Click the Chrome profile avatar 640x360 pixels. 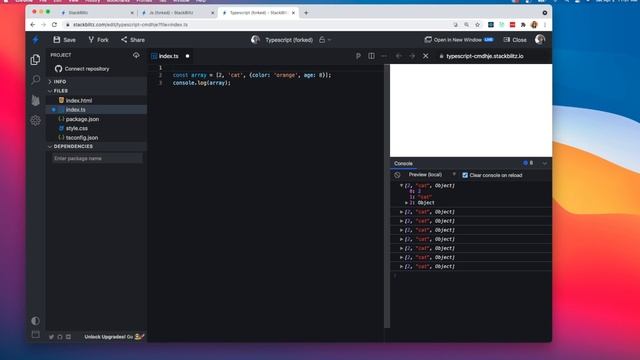(534, 25)
